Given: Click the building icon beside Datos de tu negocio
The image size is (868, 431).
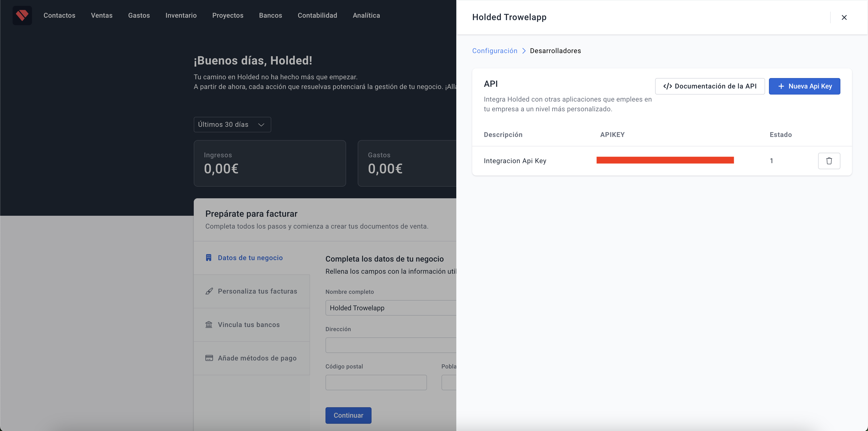Looking at the screenshot, I should coord(209,258).
